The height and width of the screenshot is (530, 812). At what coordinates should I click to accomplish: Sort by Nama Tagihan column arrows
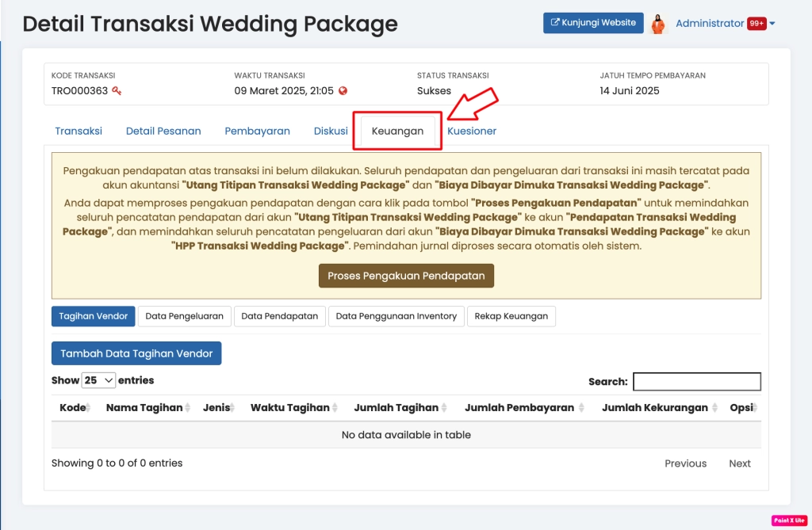click(x=187, y=408)
